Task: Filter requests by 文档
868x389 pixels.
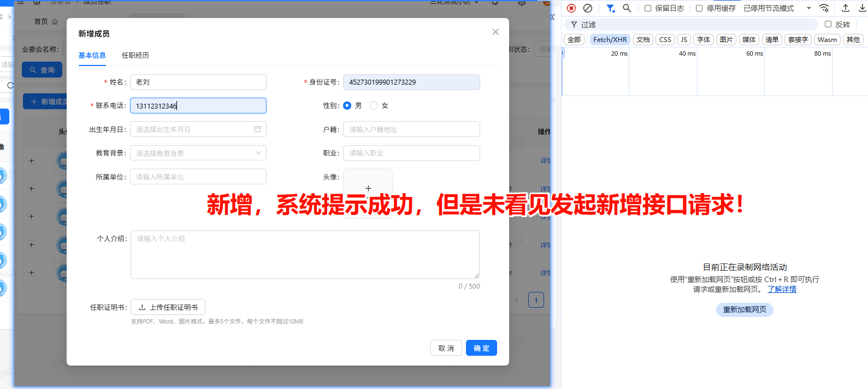Action: coord(643,39)
